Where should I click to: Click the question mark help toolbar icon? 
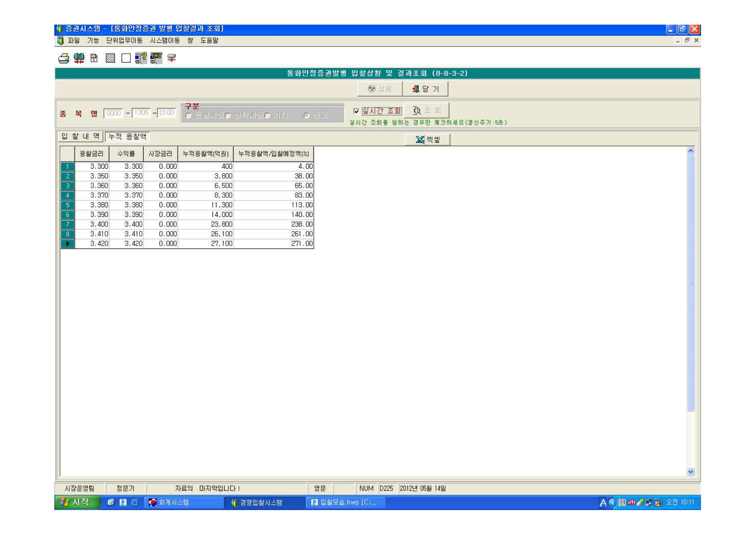141,58
